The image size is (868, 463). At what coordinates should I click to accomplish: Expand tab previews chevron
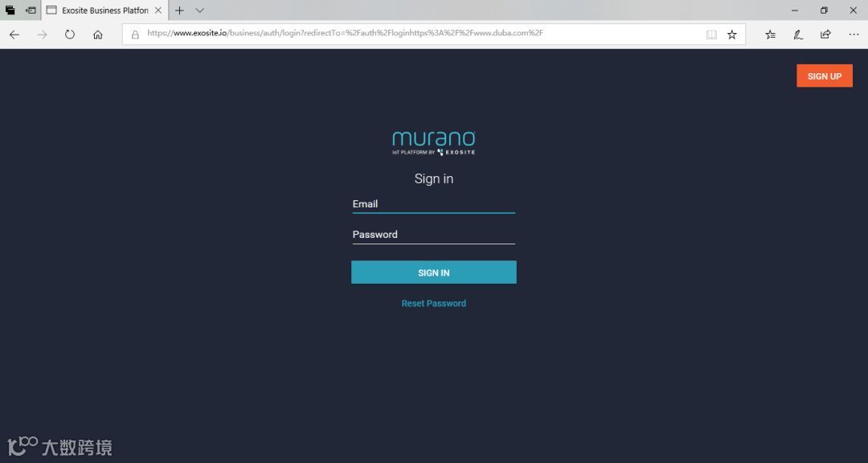pyautogui.click(x=200, y=10)
